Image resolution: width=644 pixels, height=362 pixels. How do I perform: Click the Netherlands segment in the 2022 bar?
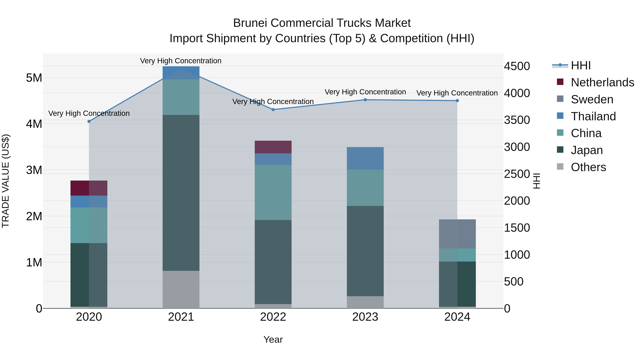click(x=273, y=147)
